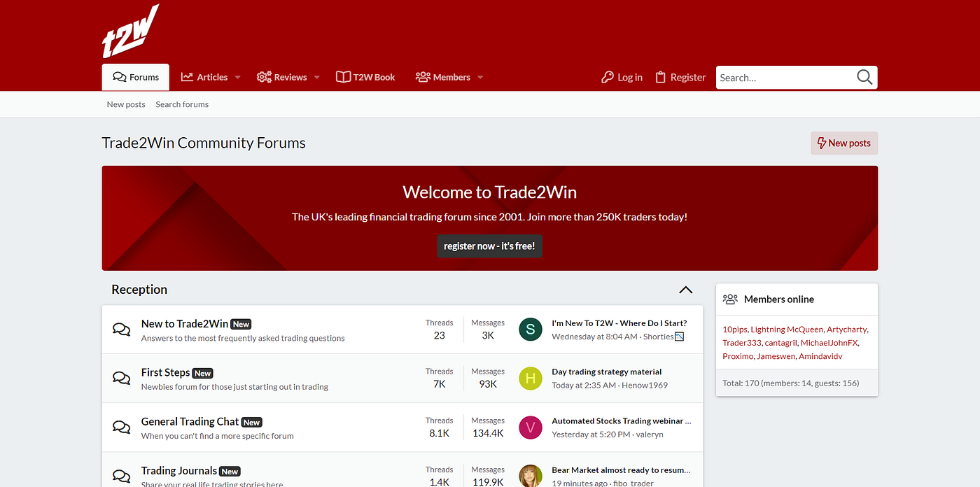The image size is (980, 487).
Task: Click the Log in link
Action: click(x=622, y=77)
